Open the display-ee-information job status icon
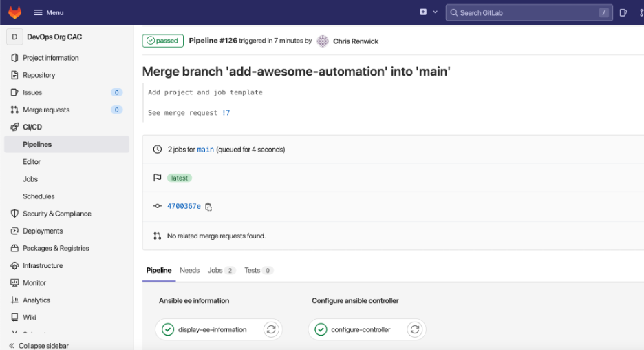Viewport: 644px width, 350px height. click(167, 329)
